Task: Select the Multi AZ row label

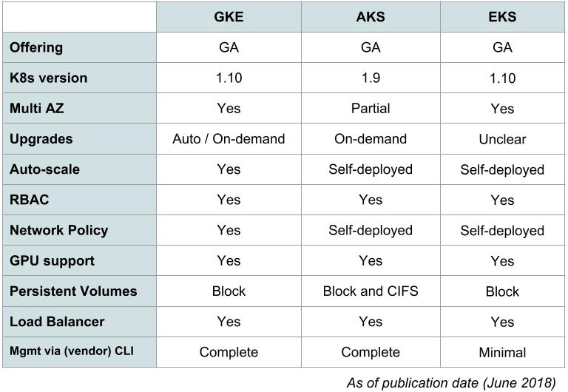Action: click(38, 109)
